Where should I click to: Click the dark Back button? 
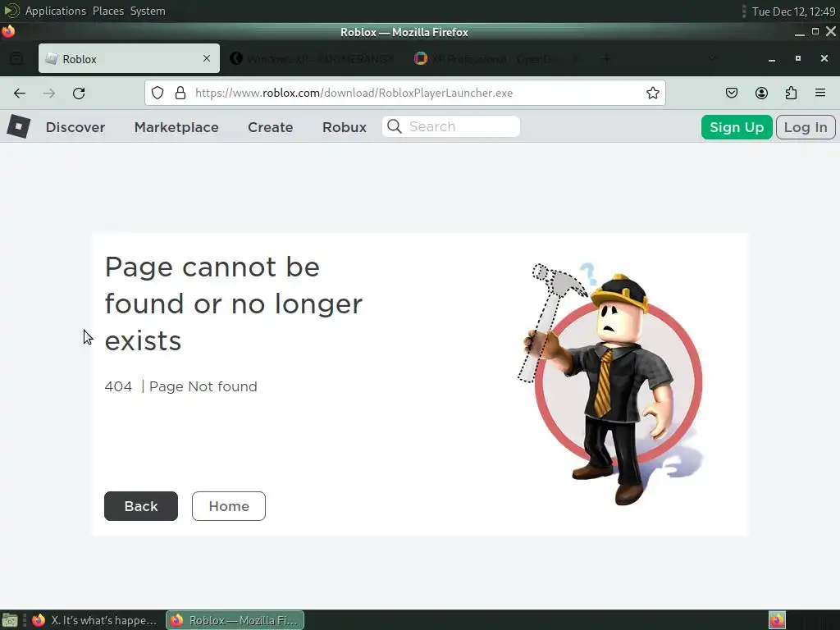(x=141, y=505)
